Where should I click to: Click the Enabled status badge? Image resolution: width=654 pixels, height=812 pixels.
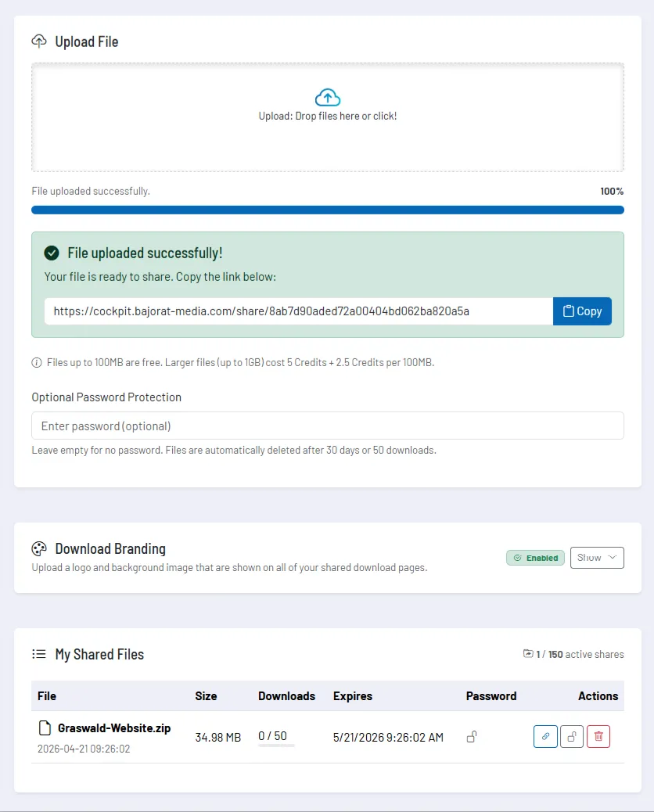[x=535, y=558]
